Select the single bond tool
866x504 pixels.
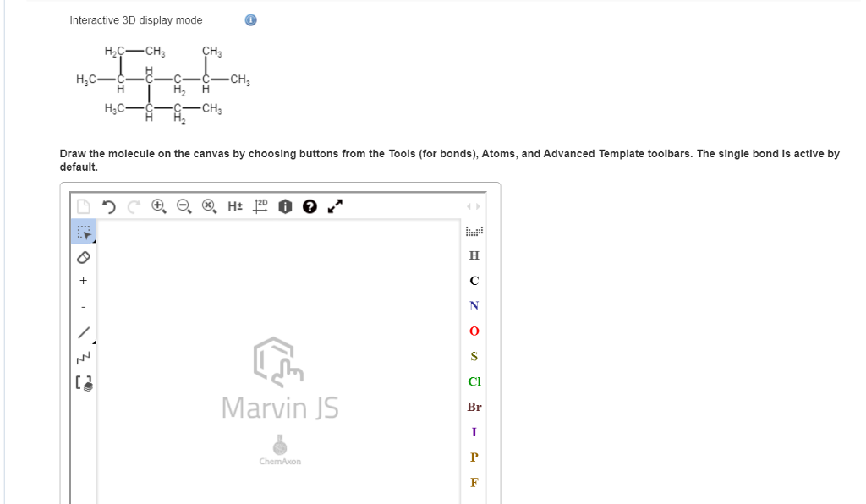coord(83,331)
